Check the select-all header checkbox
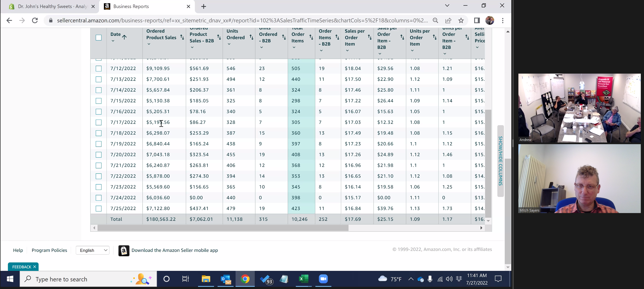Image resolution: width=644 pixels, height=289 pixels. [99, 38]
